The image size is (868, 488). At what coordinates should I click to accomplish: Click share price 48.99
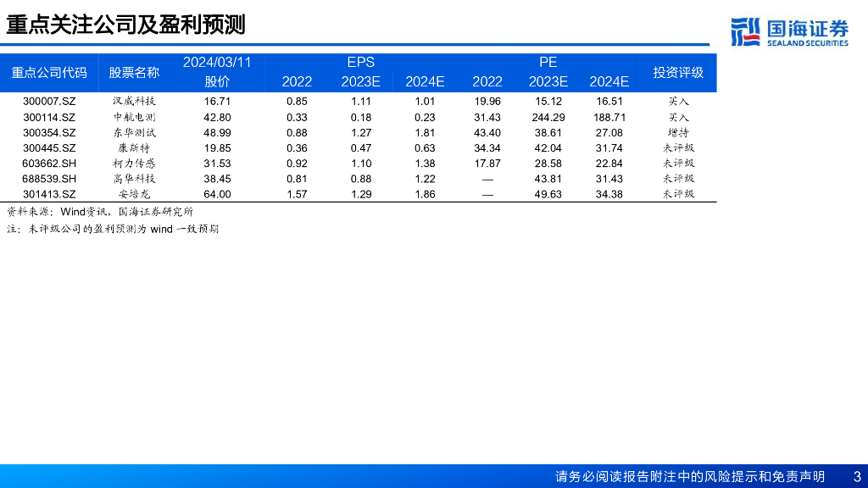coord(217,133)
